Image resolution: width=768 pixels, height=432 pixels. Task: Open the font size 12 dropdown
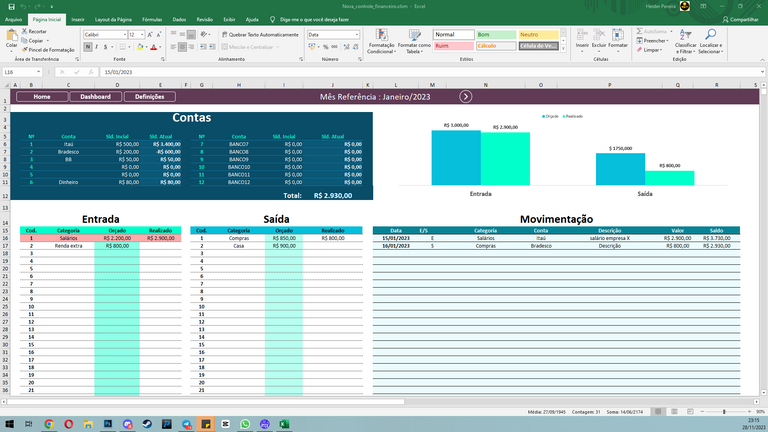click(x=142, y=35)
